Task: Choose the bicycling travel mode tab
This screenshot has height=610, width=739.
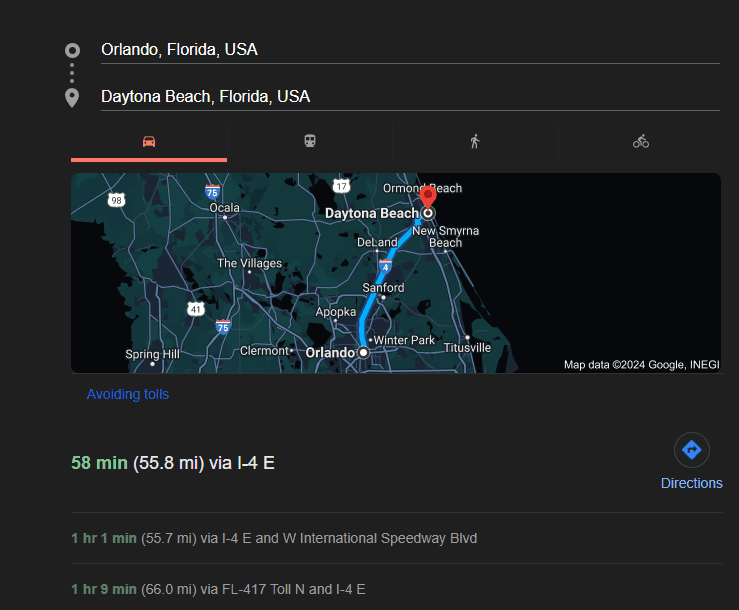Action: [641, 141]
